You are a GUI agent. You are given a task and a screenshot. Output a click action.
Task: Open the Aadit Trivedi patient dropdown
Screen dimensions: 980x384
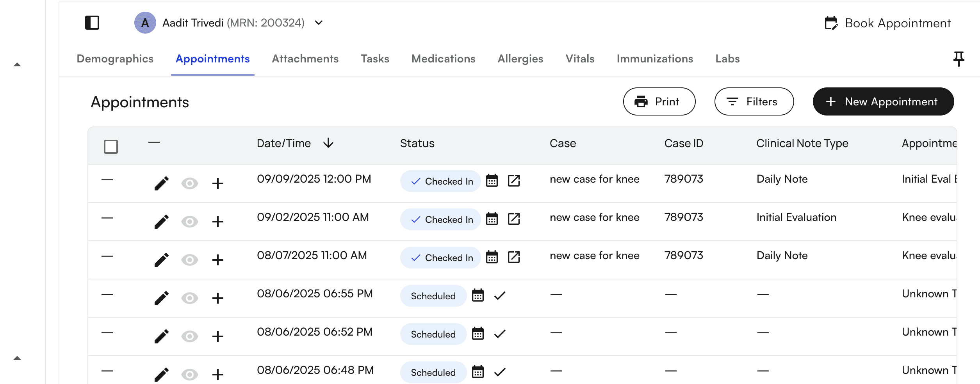(319, 23)
